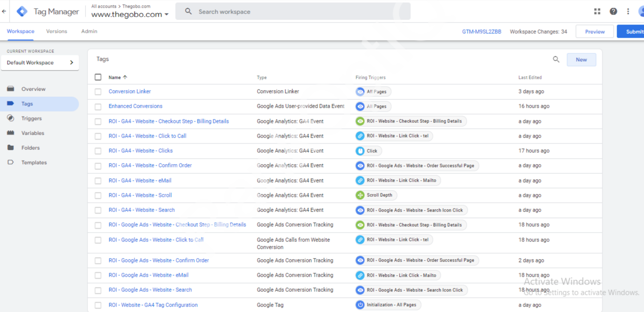Switch to the Admin tab
Screen dimensions: 644x312
[89, 32]
